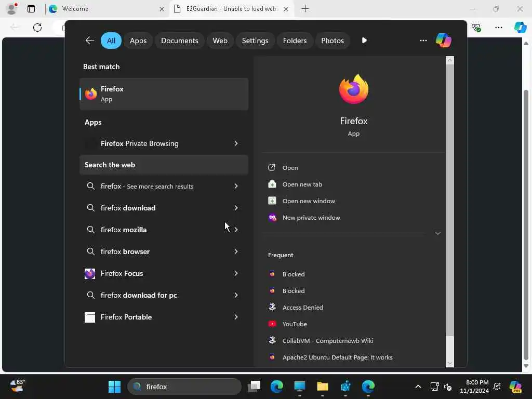Open the Edge profile avatar
Image resolution: width=532 pixels, height=399 pixels.
pos(12,9)
